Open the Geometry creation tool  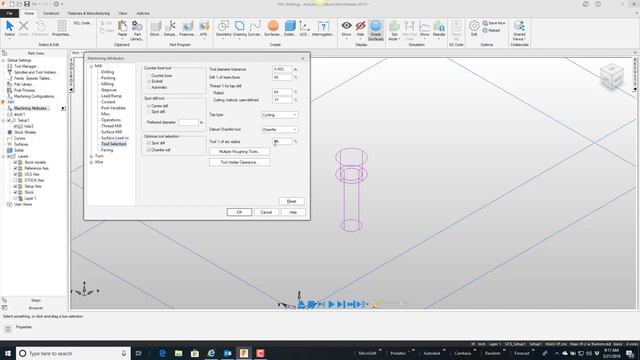pos(223,29)
